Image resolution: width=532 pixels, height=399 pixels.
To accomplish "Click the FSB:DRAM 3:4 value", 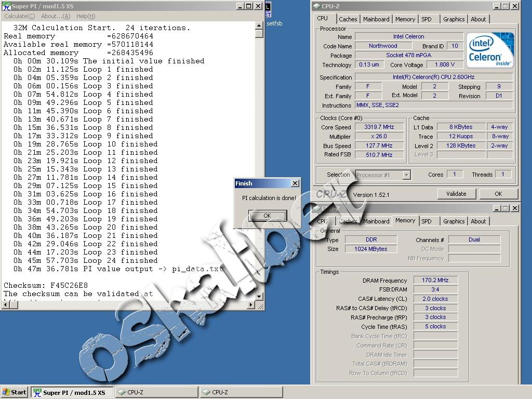I will 435,289.
